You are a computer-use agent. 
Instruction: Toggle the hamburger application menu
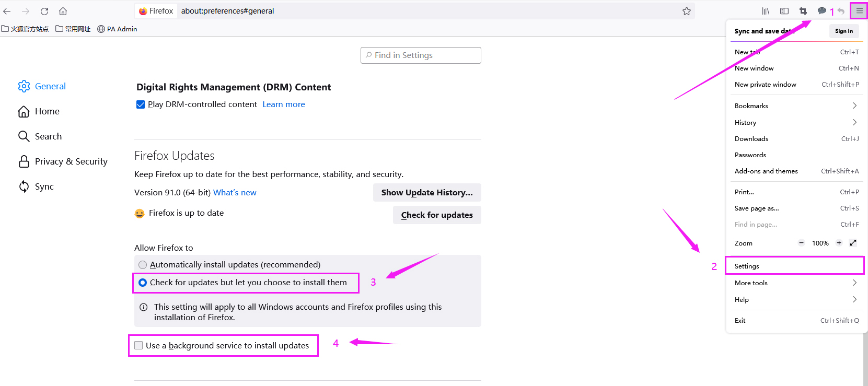pyautogui.click(x=859, y=11)
